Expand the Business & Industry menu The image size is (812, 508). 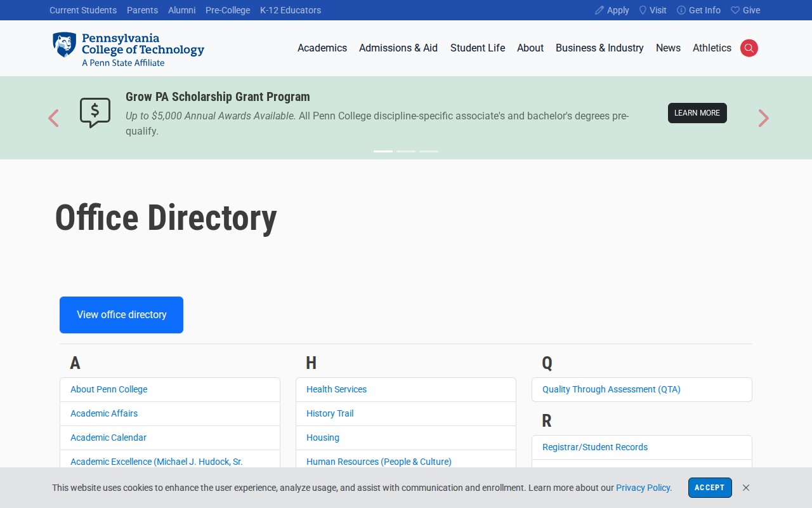(x=599, y=48)
